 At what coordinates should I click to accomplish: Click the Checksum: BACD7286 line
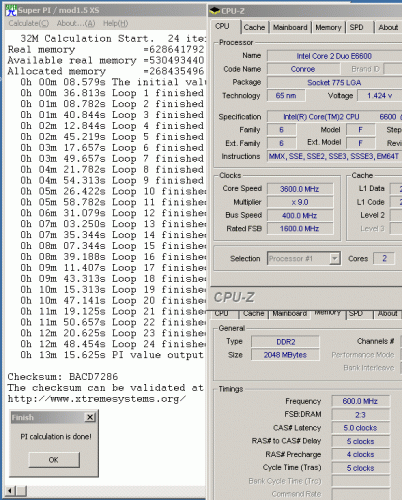[63, 377]
